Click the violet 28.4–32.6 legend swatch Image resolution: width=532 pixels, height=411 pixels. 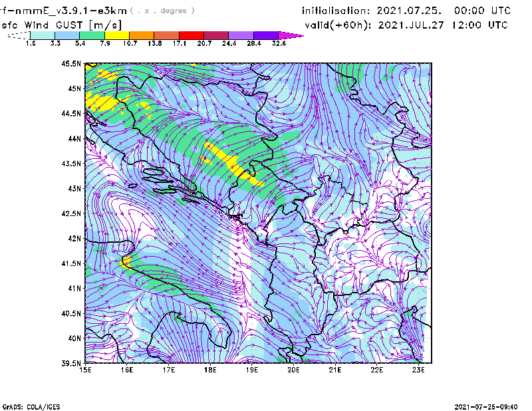pyautogui.click(x=265, y=35)
